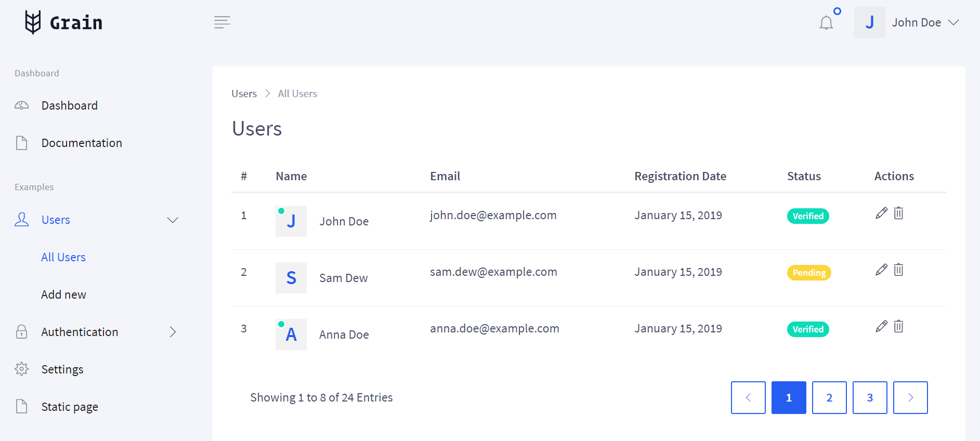Open Documentation from the sidebar
This screenshot has height=441, width=980.
click(82, 143)
